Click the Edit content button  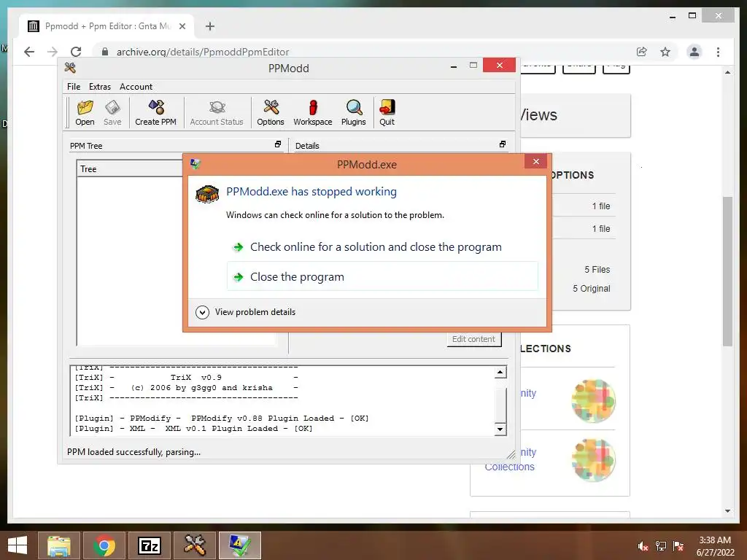click(473, 339)
